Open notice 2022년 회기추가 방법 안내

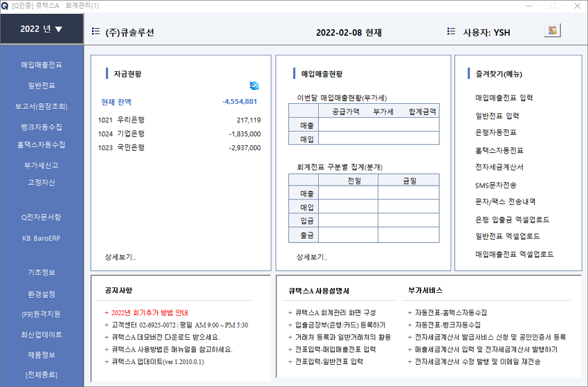point(149,313)
